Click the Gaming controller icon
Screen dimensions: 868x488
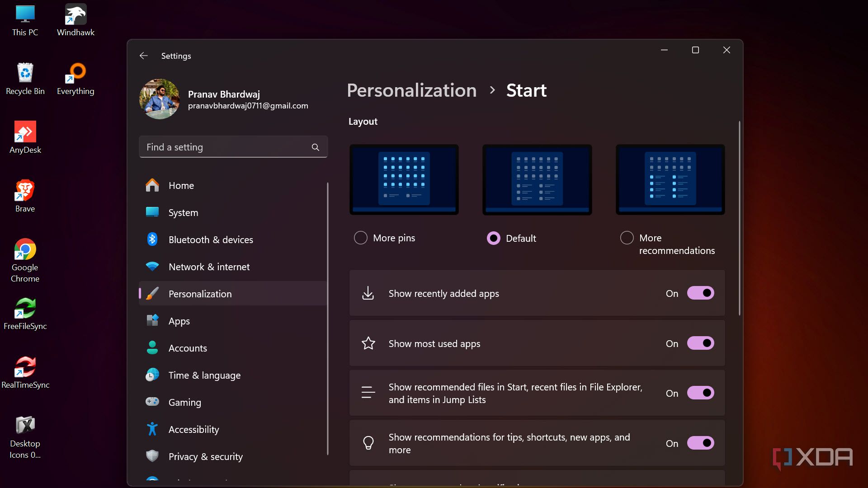click(x=152, y=401)
